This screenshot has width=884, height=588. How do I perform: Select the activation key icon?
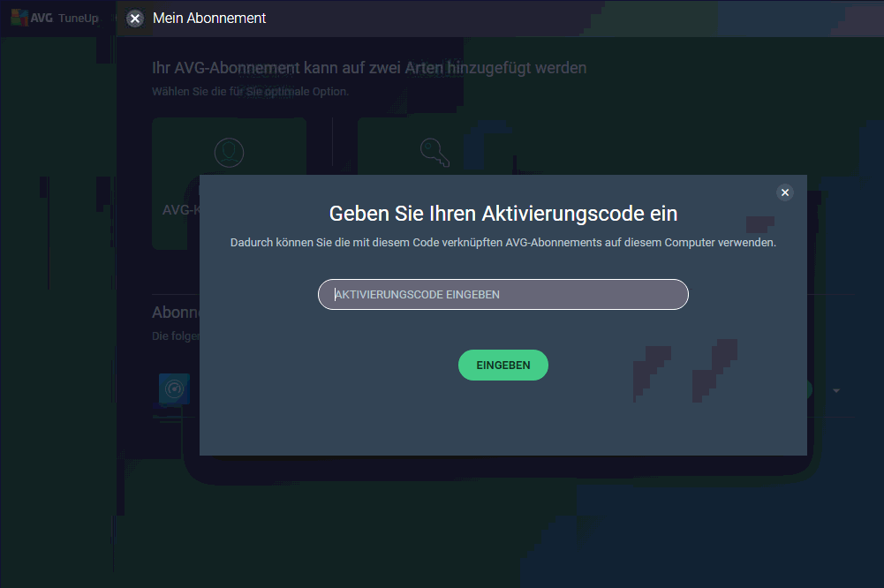(x=434, y=152)
